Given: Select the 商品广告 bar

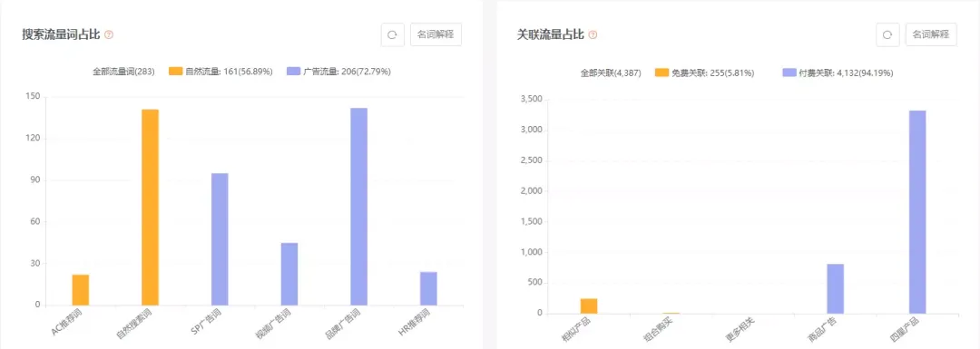Looking at the screenshot, I should coord(835,288).
